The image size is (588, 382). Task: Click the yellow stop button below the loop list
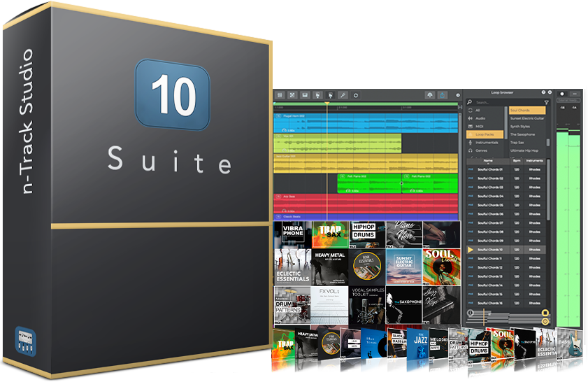point(545,313)
